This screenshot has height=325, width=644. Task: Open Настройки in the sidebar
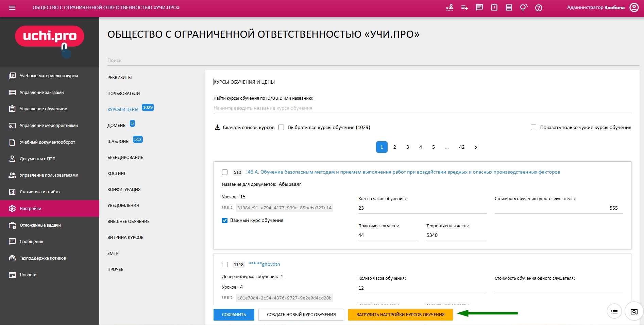[x=50, y=209]
